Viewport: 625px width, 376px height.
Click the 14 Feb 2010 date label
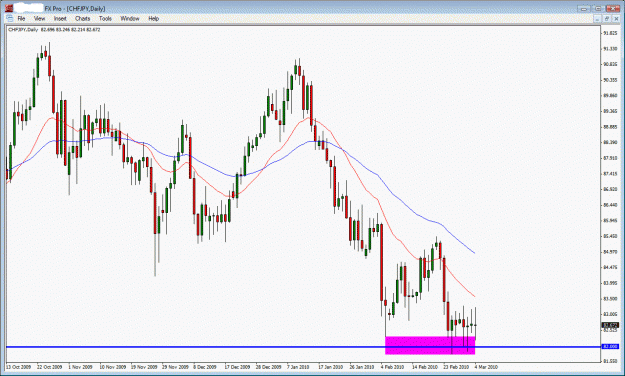pos(425,367)
